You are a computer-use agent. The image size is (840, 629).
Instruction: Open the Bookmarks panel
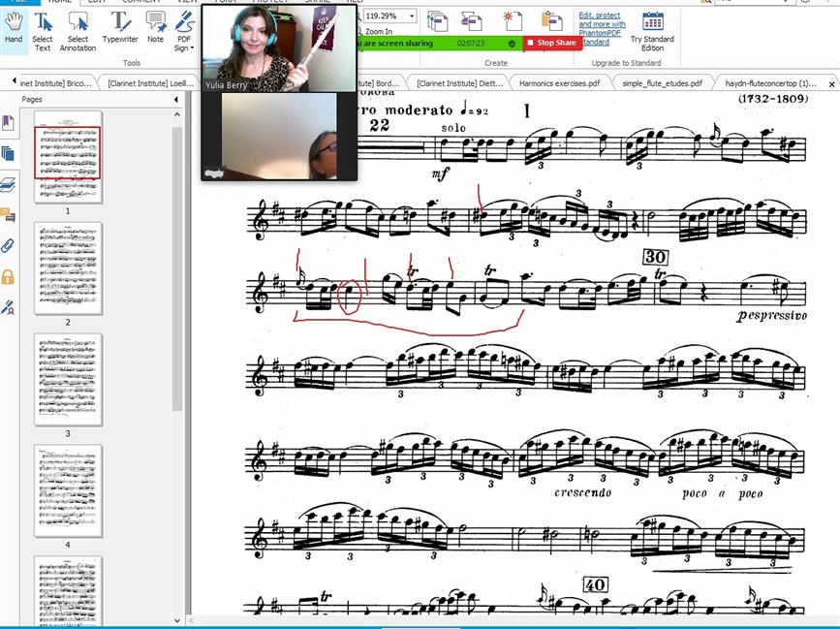click(x=8, y=123)
